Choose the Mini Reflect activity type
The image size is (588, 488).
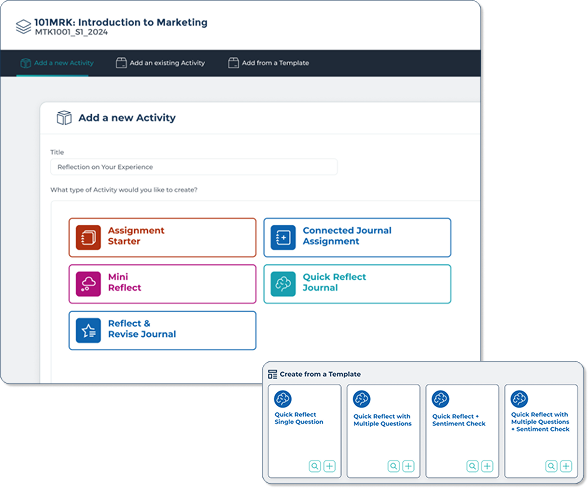click(162, 284)
